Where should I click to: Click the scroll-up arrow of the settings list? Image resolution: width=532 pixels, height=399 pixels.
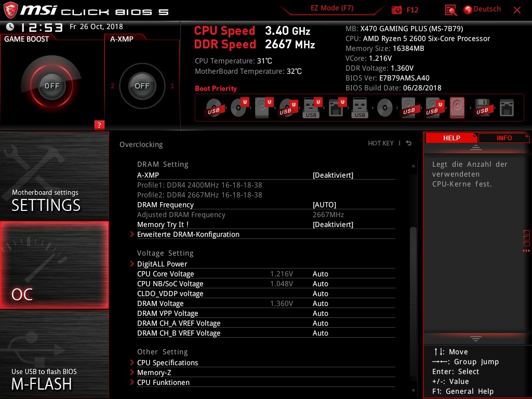(413, 166)
